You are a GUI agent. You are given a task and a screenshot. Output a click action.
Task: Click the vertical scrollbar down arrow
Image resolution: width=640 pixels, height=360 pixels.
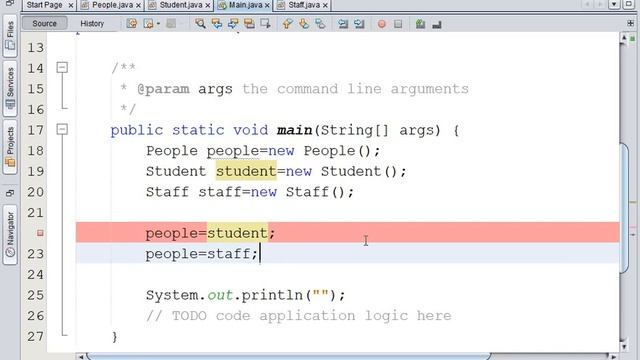(x=624, y=347)
